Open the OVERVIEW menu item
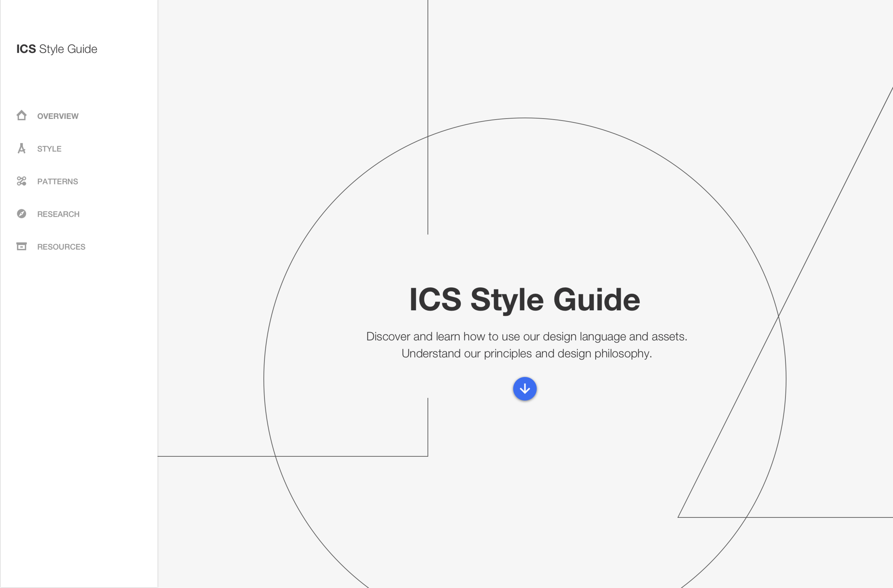This screenshot has height=588, width=893. [58, 116]
